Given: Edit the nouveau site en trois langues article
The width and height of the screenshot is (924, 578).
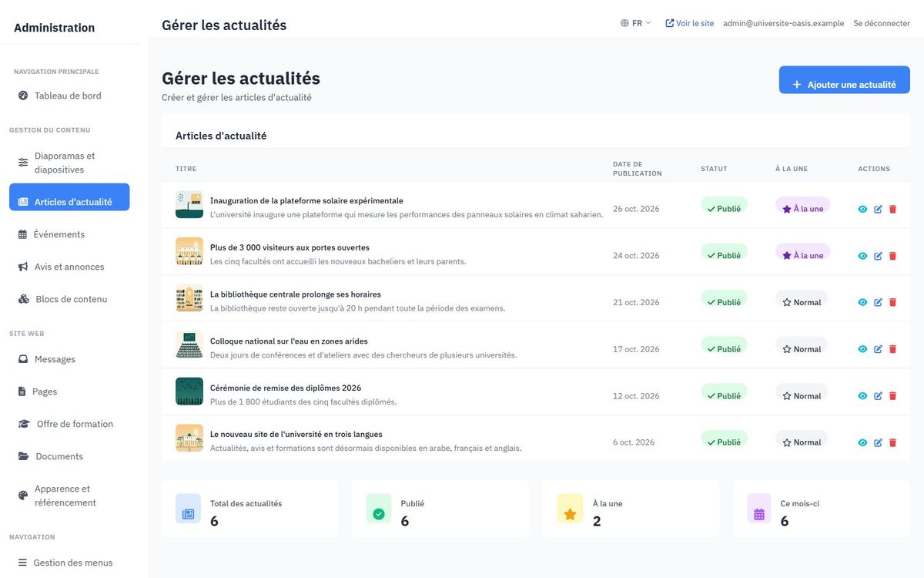Looking at the screenshot, I should pos(878,442).
